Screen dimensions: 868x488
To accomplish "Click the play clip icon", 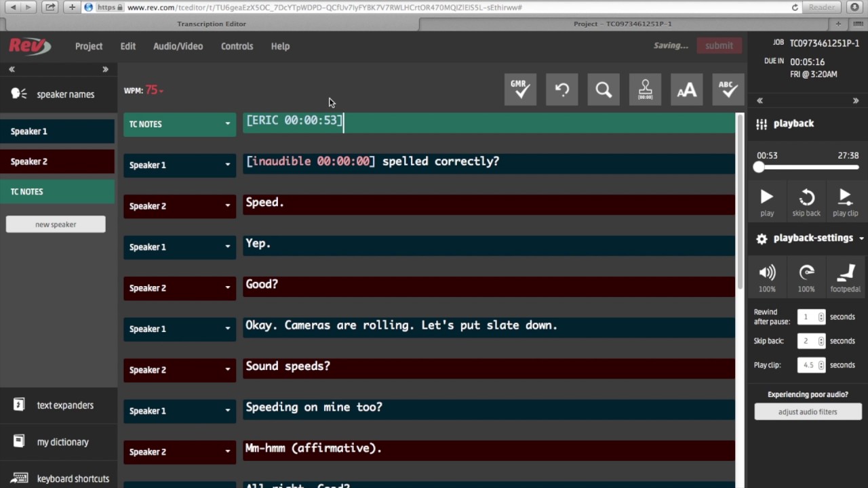I will click(845, 197).
